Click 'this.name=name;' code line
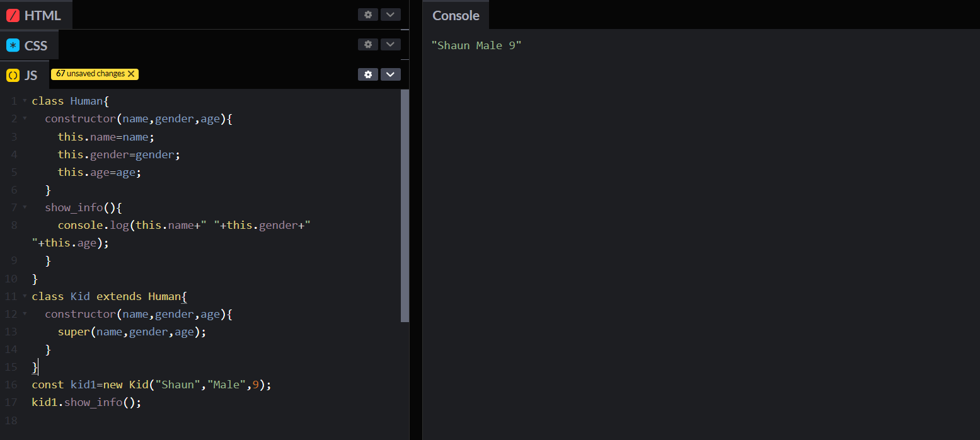The width and height of the screenshot is (980, 440). 106,137
